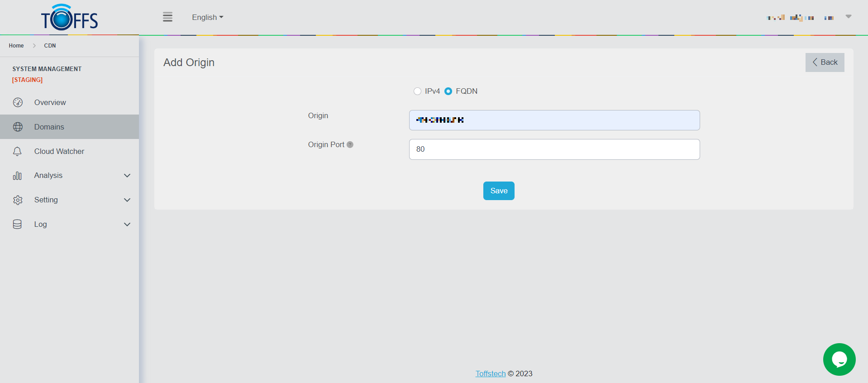The height and width of the screenshot is (383, 868).
Task: Click the Setting gear icon
Action: click(18, 200)
